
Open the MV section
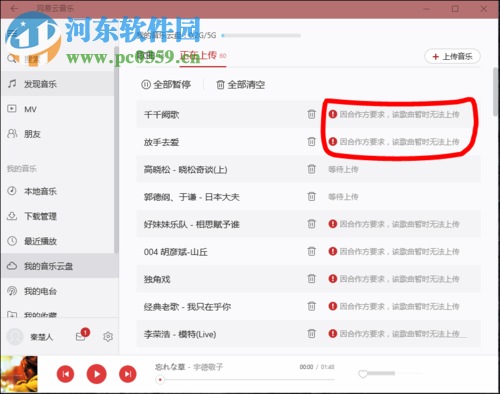tap(59, 109)
